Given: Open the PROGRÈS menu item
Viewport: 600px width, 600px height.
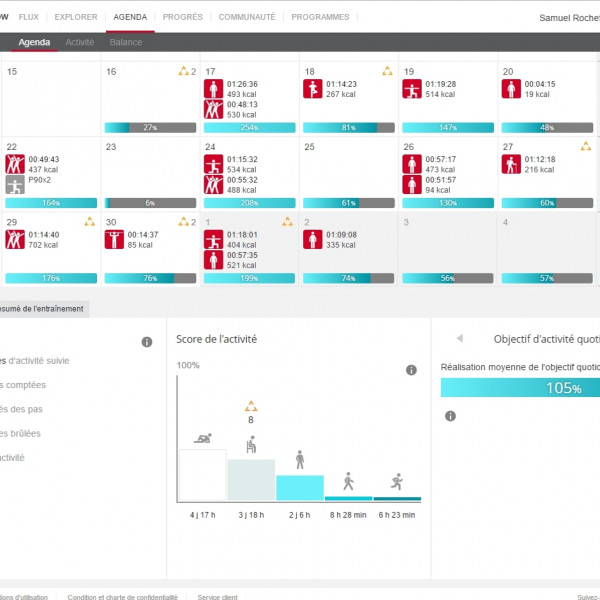Looking at the screenshot, I should coord(182,17).
